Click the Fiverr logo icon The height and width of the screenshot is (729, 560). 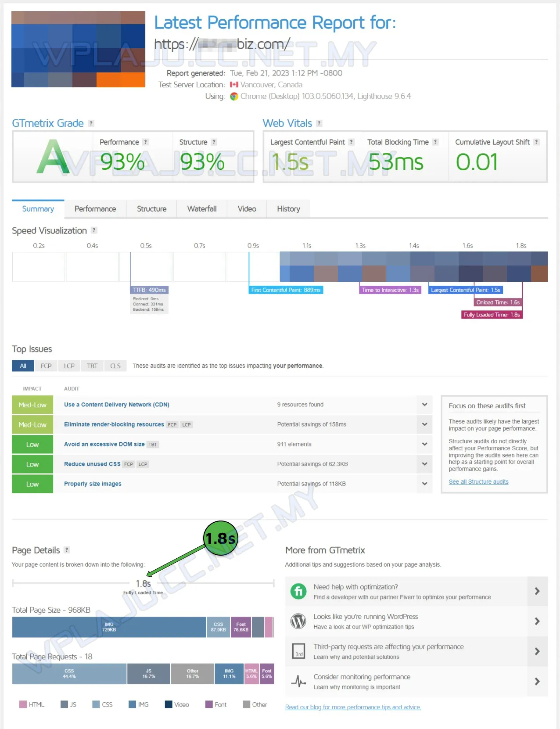pos(298,591)
